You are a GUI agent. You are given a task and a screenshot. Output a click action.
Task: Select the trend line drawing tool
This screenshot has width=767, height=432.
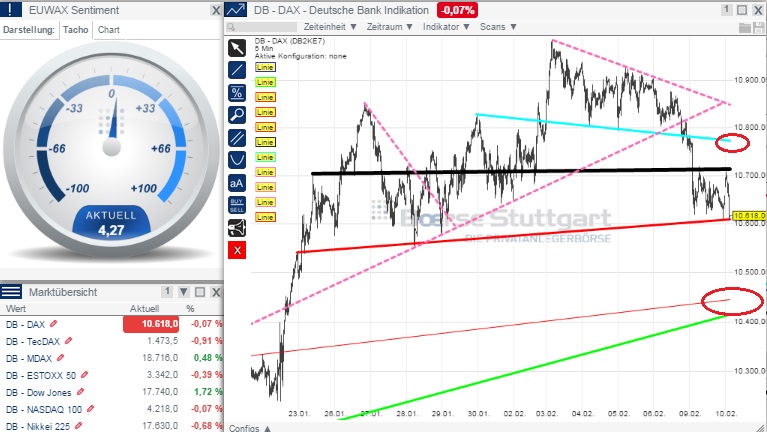pyautogui.click(x=237, y=70)
